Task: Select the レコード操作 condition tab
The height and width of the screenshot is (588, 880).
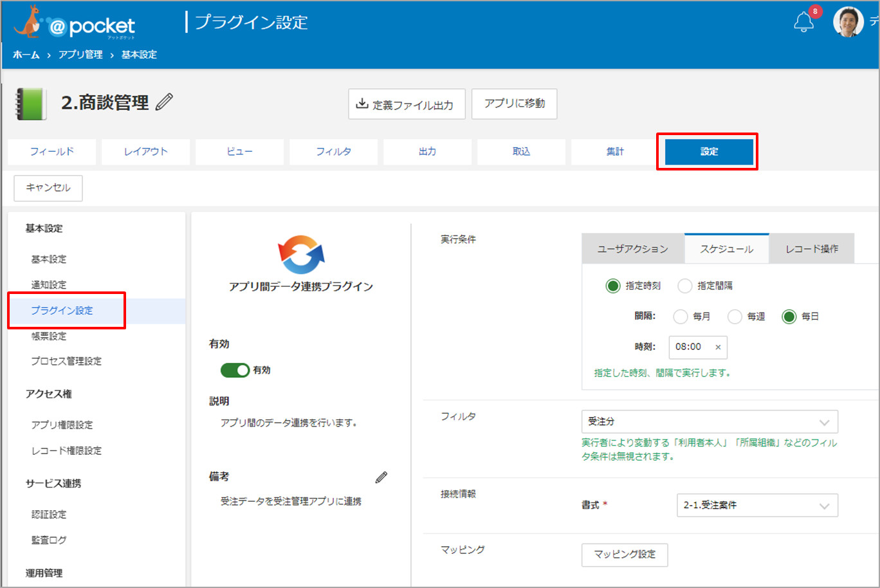Action: 812,249
